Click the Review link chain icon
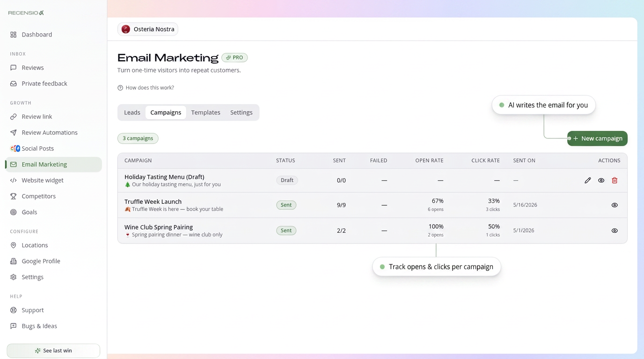 tap(14, 117)
